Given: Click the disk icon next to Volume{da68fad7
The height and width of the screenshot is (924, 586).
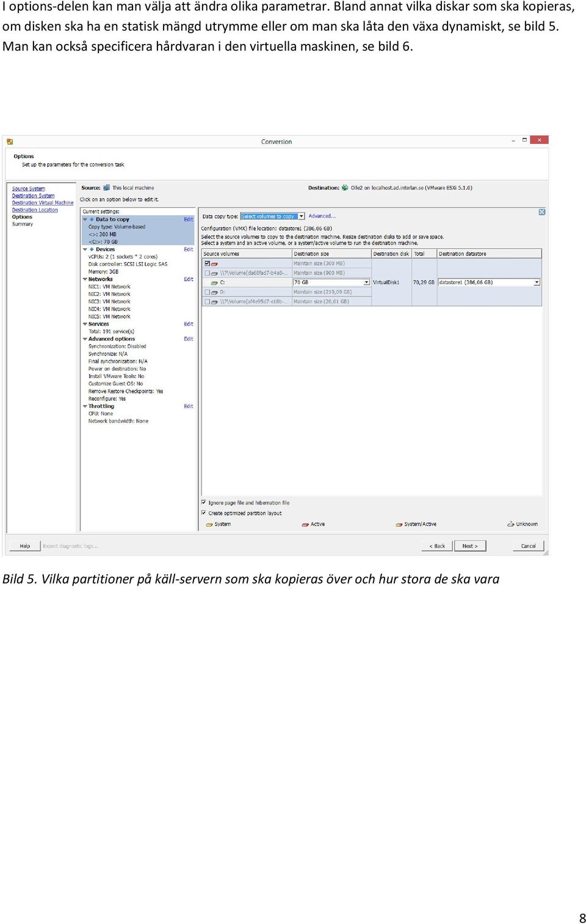Looking at the screenshot, I should pos(214,273).
